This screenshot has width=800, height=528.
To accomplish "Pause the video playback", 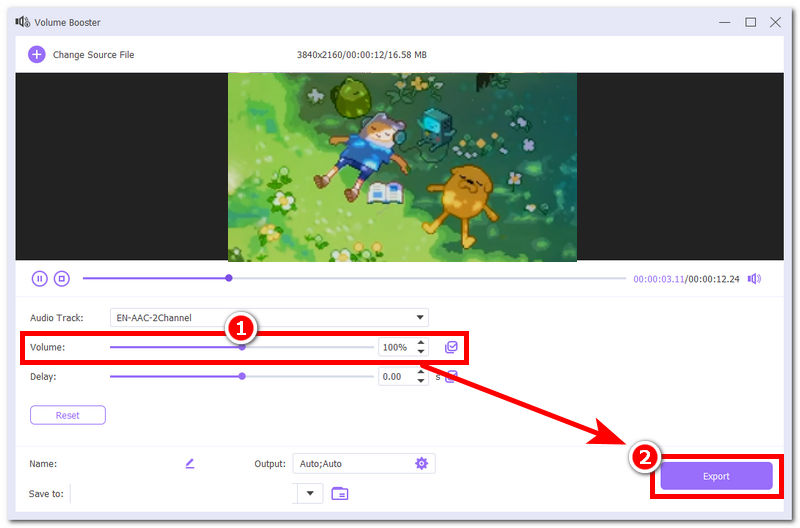I will point(40,279).
